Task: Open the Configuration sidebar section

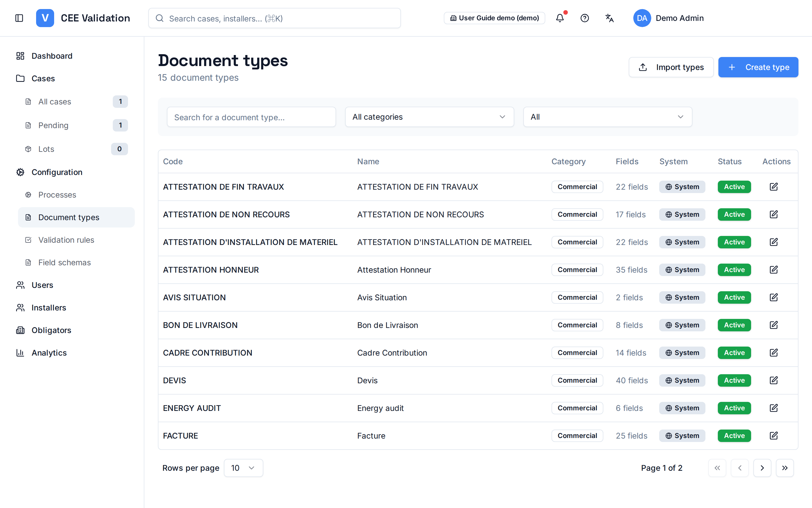Action: click(57, 172)
